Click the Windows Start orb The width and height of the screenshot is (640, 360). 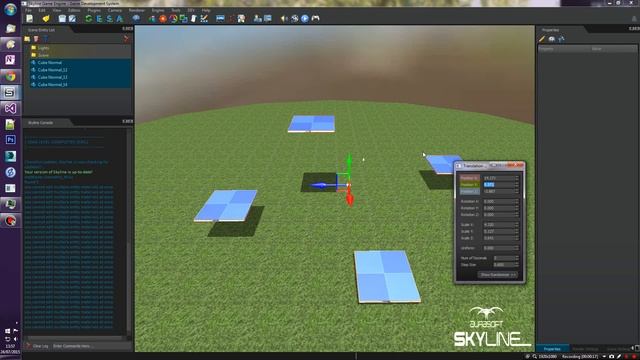click(x=10, y=9)
